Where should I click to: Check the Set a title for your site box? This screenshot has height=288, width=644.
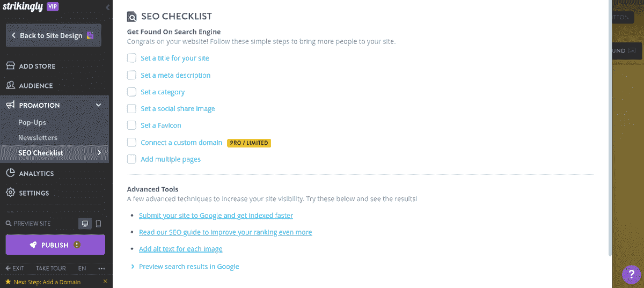[131, 58]
